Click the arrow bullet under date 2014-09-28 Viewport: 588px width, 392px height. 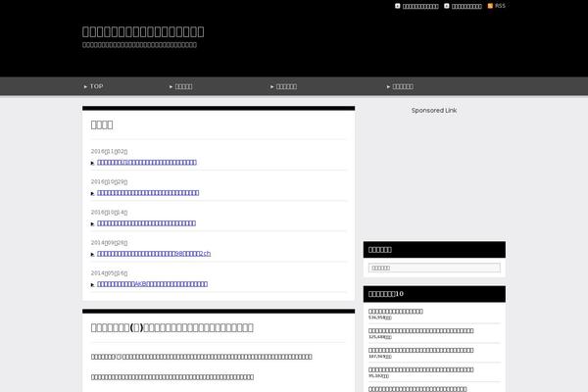pos(93,254)
